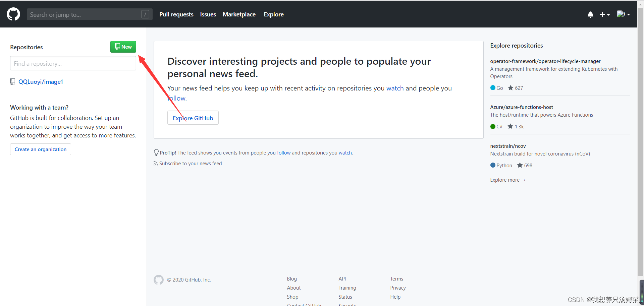The width and height of the screenshot is (644, 306).
Task: Follow the 'follow' link in ProTip line
Action: point(284,153)
